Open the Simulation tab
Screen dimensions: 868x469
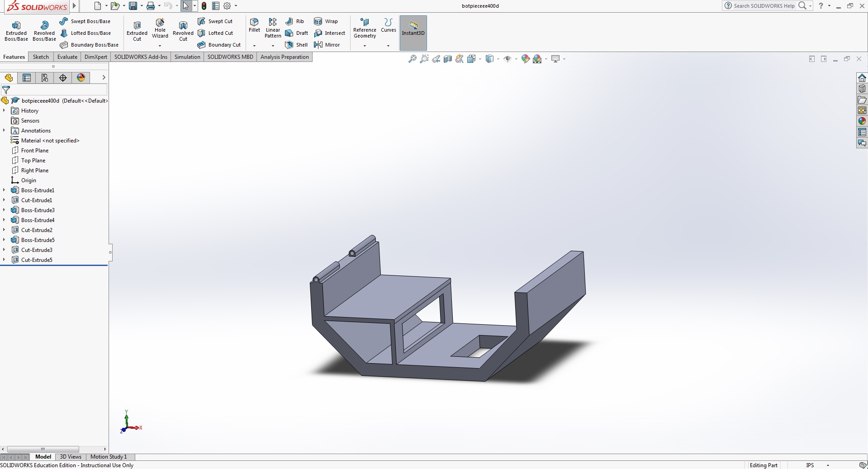(x=187, y=57)
